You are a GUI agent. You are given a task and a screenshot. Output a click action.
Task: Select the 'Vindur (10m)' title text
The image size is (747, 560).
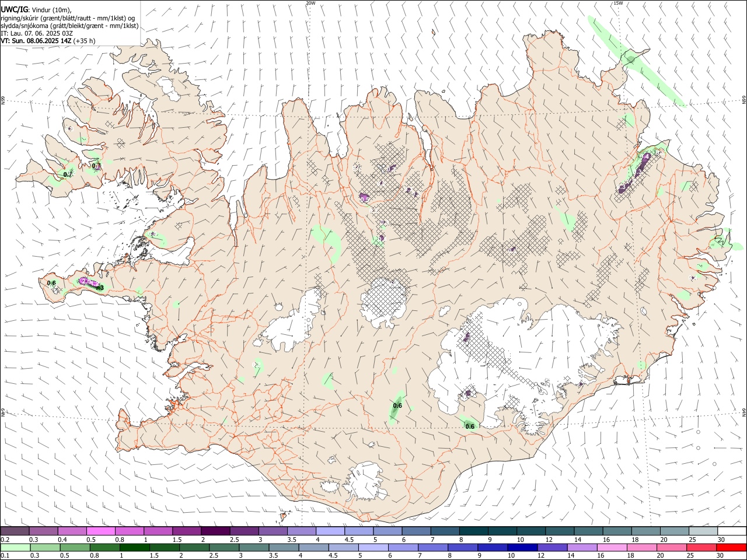coord(51,10)
